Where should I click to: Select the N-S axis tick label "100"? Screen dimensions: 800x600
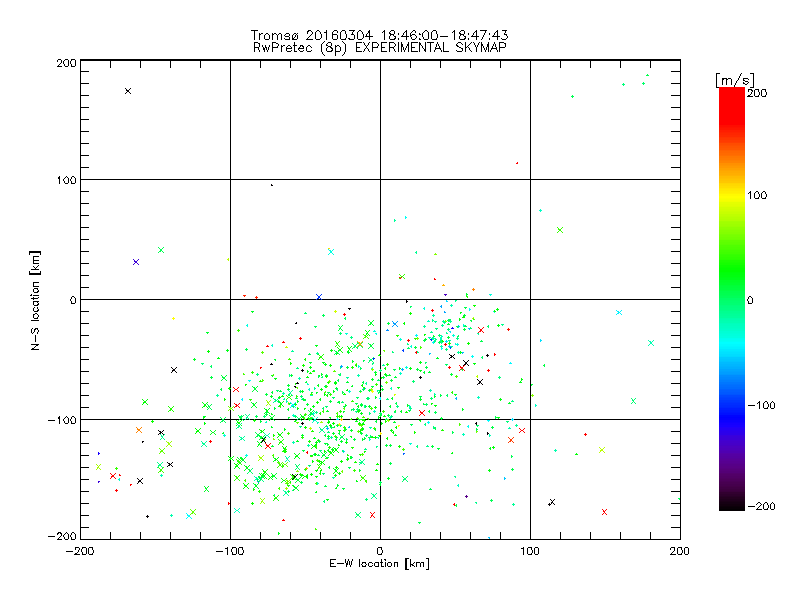click(66, 180)
